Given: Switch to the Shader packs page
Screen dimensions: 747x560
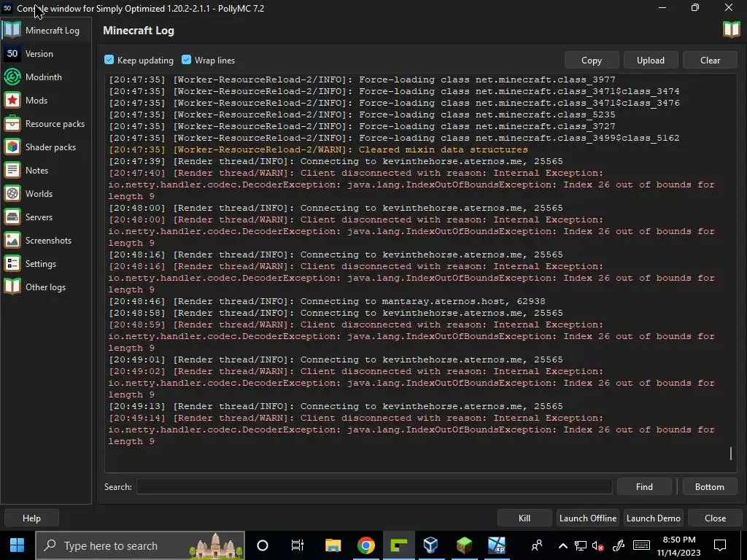Looking at the screenshot, I should click(x=46, y=147).
